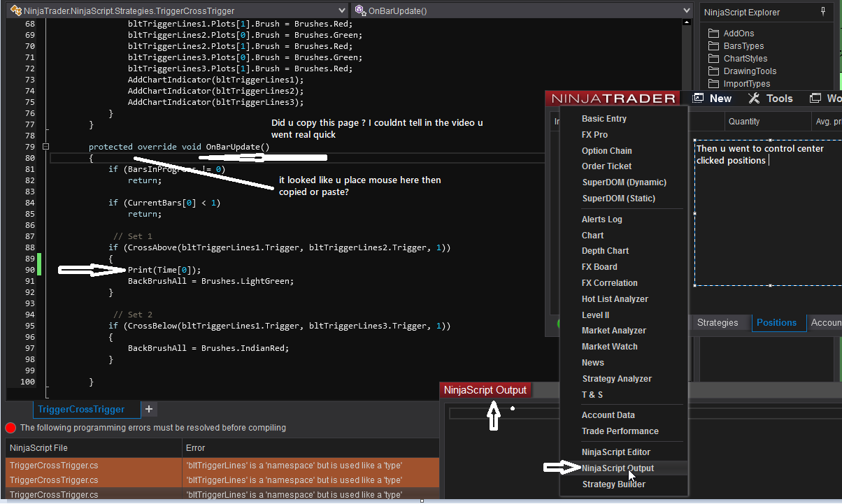Viewport: 842px width, 504px height.
Task: Click the NINJATRADER logo in Control Center
Action: pyautogui.click(x=613, y=99)
